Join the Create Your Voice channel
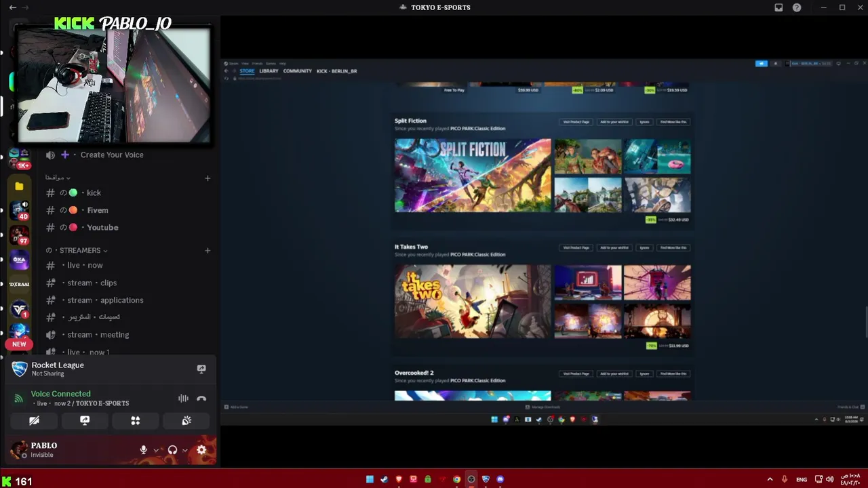This screenshot has height=488, width=868. point(112,155)
